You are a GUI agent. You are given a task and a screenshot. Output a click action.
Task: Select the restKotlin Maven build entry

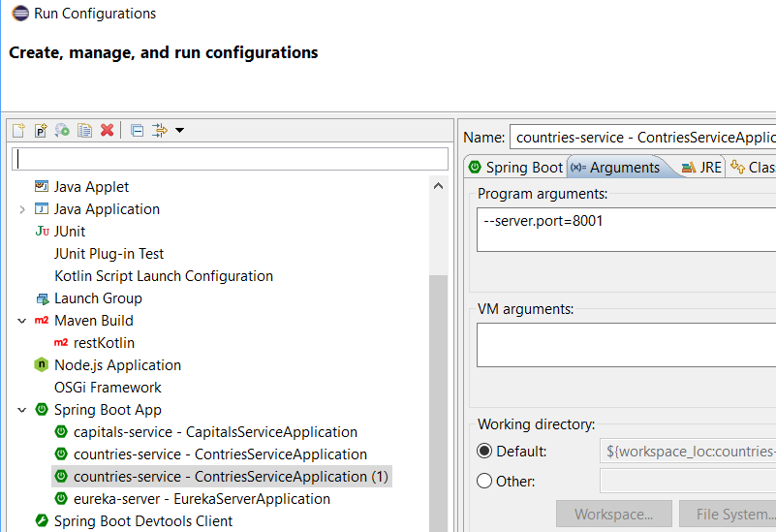(x=104, y=343)
